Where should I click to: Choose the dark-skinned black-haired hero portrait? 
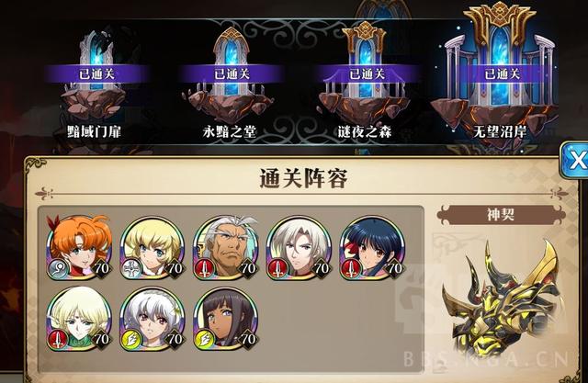pos(226,320)
